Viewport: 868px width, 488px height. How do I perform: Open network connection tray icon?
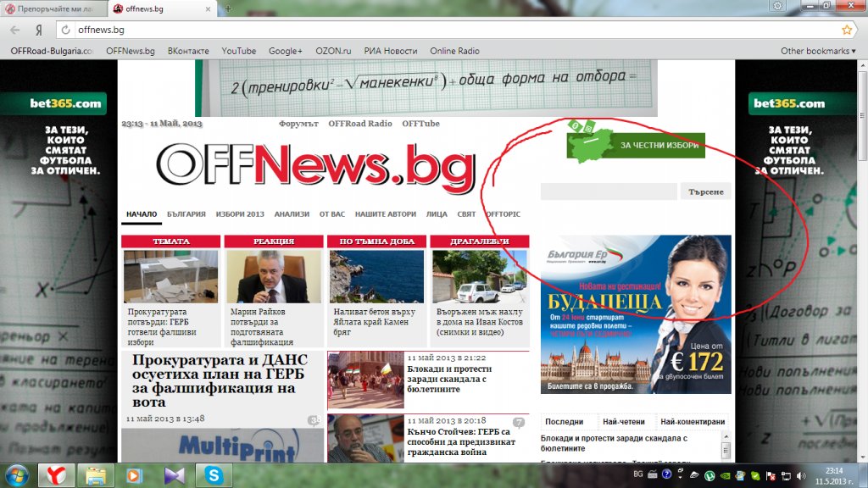786,476
